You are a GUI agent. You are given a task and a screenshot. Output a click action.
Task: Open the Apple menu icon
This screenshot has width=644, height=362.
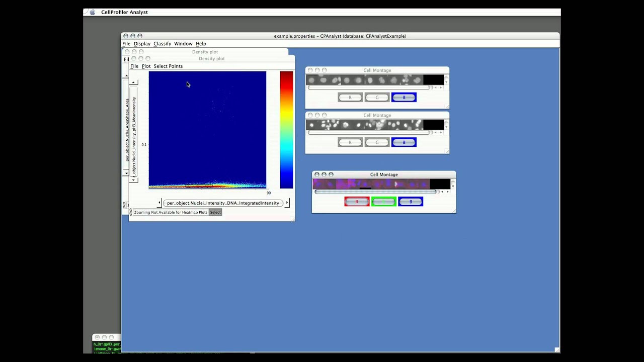[92, 12]
